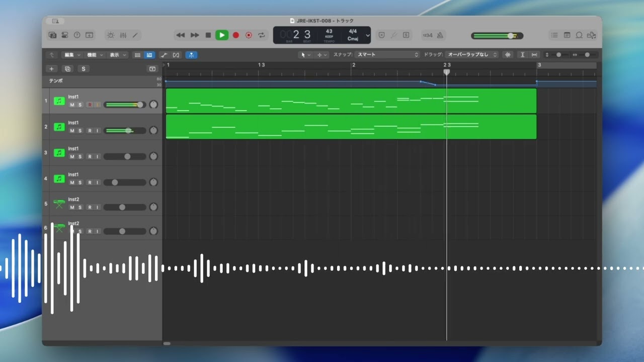Viewport: 644px width, 362px height.
Task: Toggle the Toolbar display icon
Action: (x=89, y=35)
